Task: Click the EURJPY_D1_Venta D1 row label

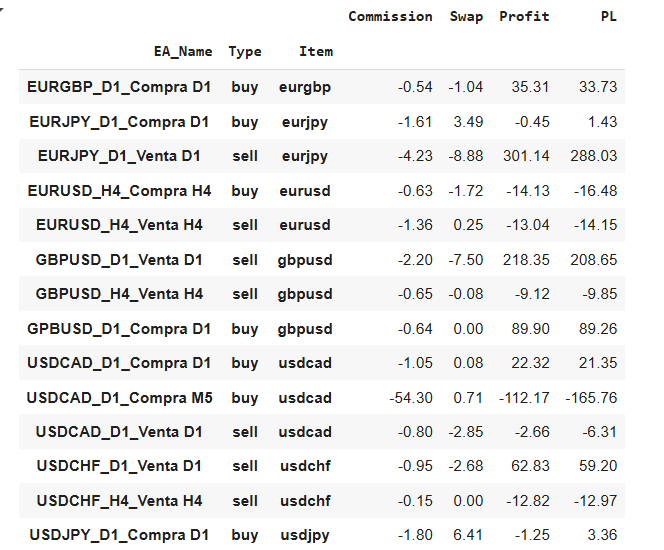Action: (119, 156)
